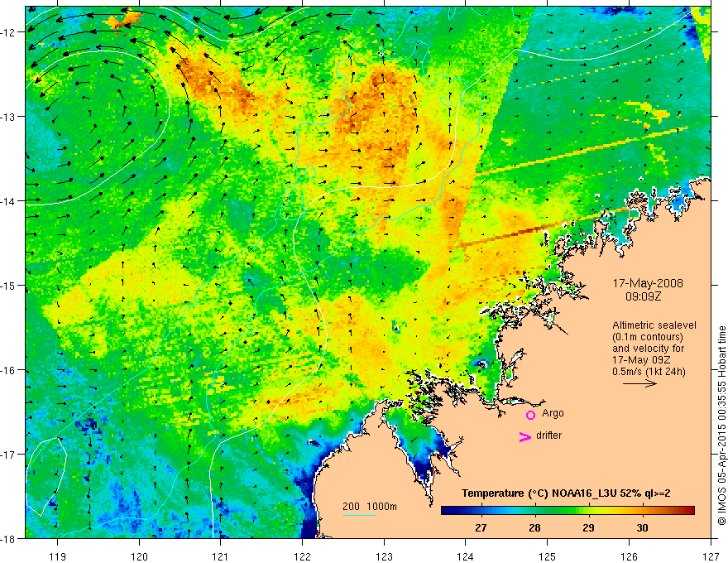Click the cyan 200 1000m isobath legend line
The image size is (728, 563).
pyautogui.click(x=359, y=515)
